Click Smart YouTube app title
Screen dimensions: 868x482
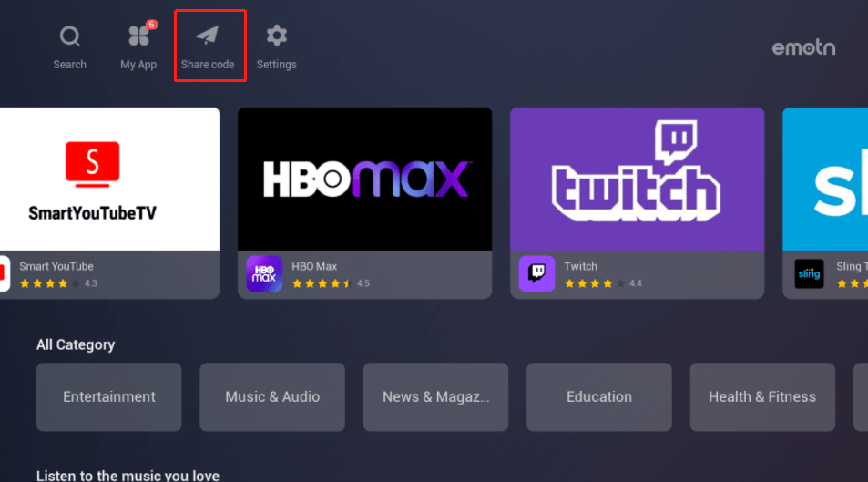coord(56,266)
